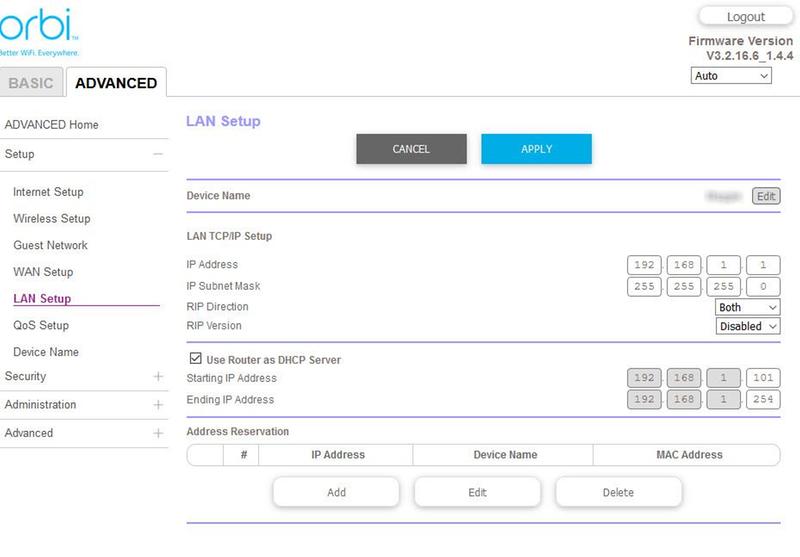Click the IP Address column header
This screenshot has height=557, width=800.
tap(338, 455)
